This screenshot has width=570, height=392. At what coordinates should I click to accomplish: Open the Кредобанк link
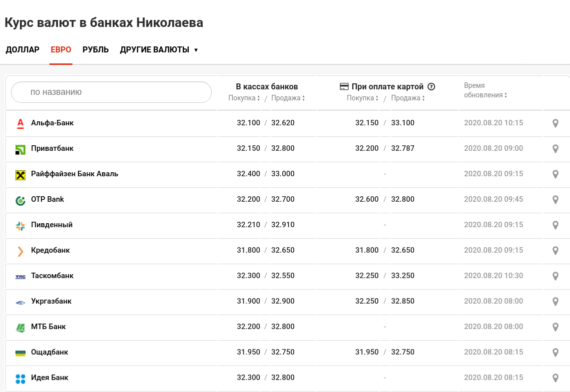(x=50, y=250)
